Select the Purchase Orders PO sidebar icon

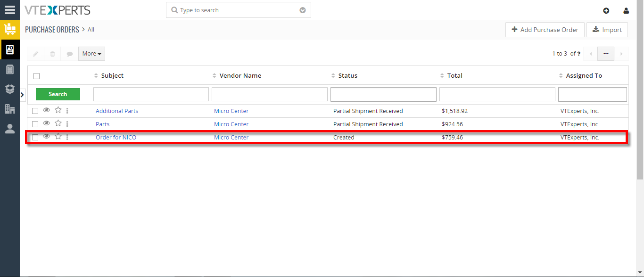point(10,49)
